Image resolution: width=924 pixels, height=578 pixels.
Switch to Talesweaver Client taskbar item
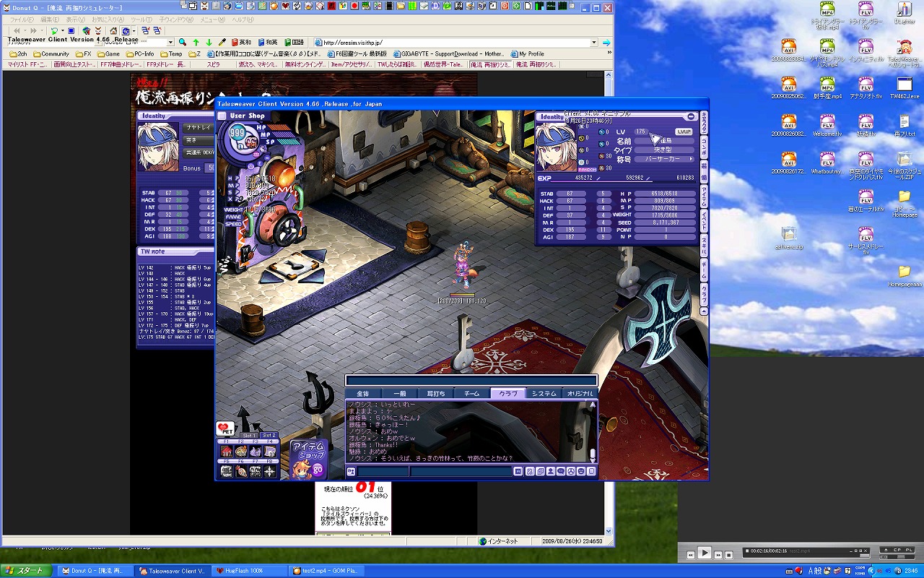point(172,571)
